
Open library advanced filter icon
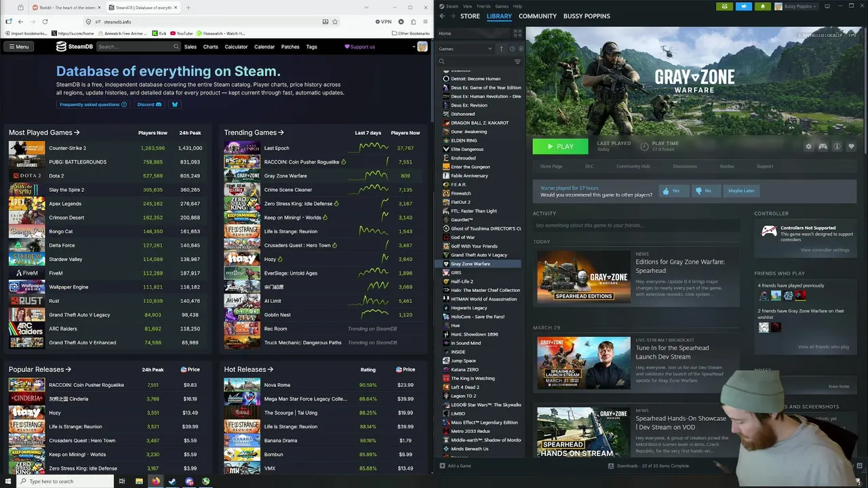coord(517,62)
